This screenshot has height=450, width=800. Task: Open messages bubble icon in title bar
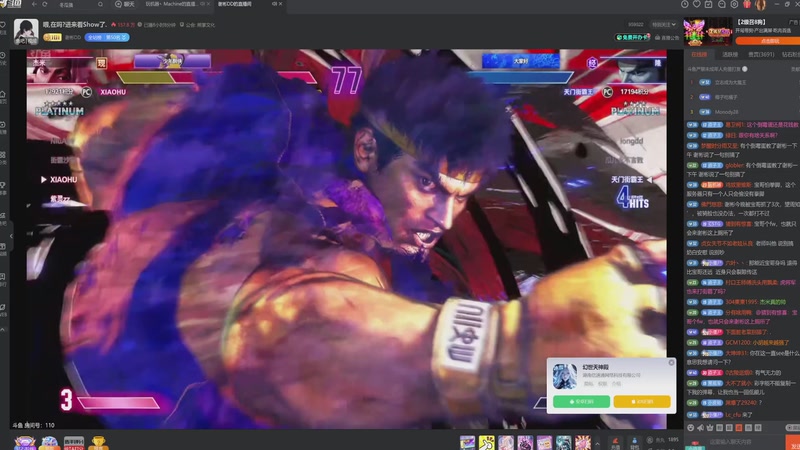point(721,4)
